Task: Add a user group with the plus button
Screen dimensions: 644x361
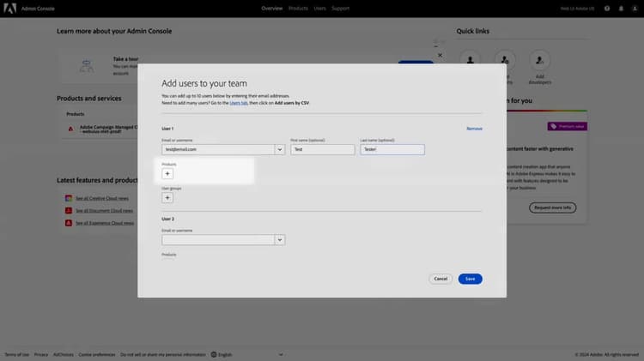Action: 167,198
